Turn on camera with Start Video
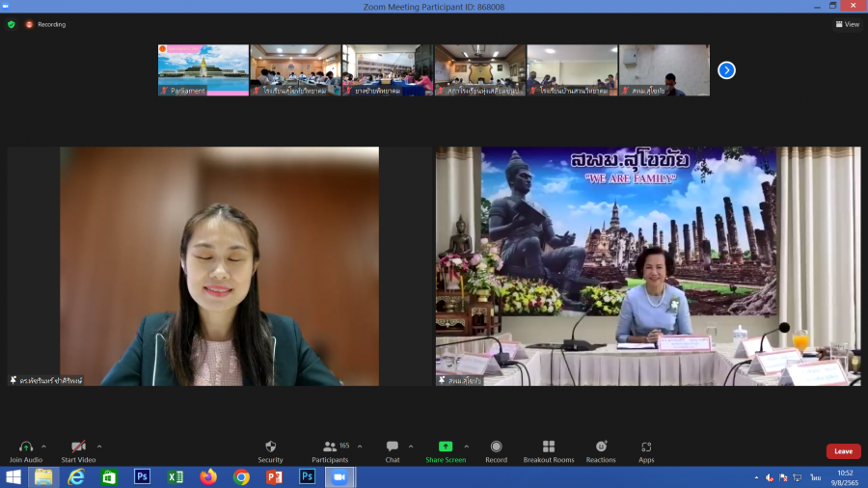This screenshot has width=868, height=488. pyautogui.click(x=79, y=447)
